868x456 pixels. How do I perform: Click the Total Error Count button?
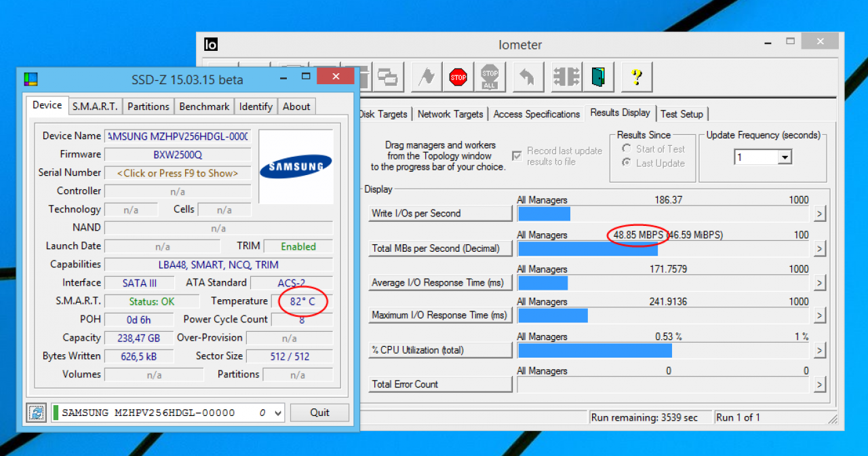click(x=440, y=384)
